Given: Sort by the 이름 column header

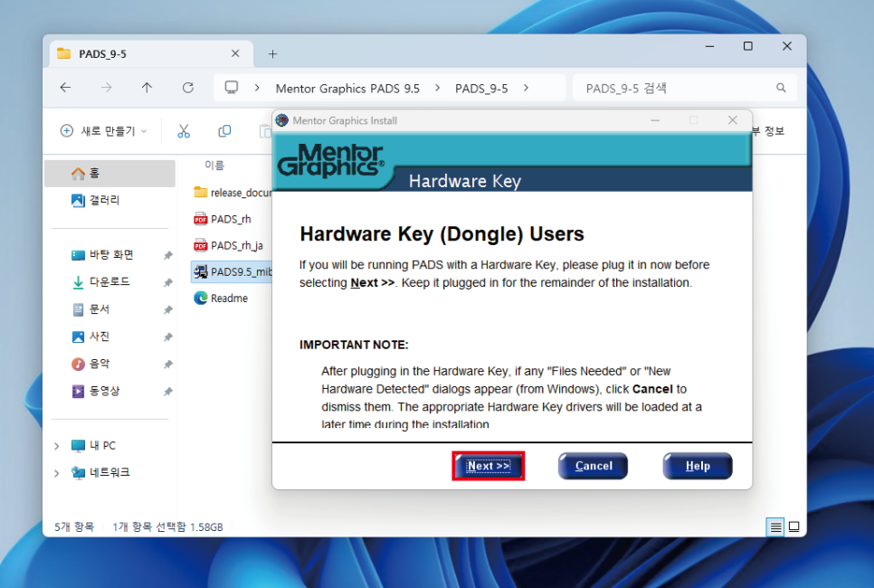Looking at the screenshot, I should (214, 165).
